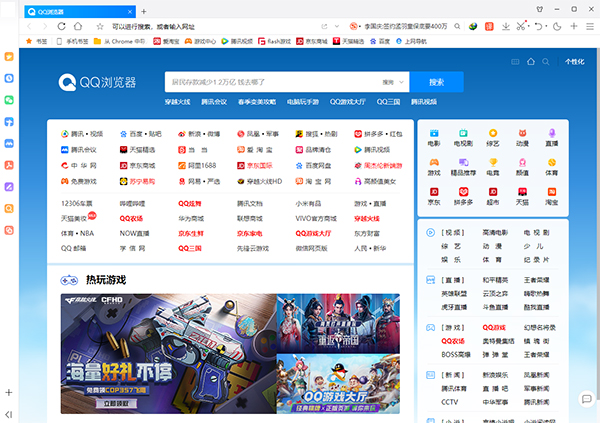
Task: Open a new tab with the plus button
Action: [143, 11]
